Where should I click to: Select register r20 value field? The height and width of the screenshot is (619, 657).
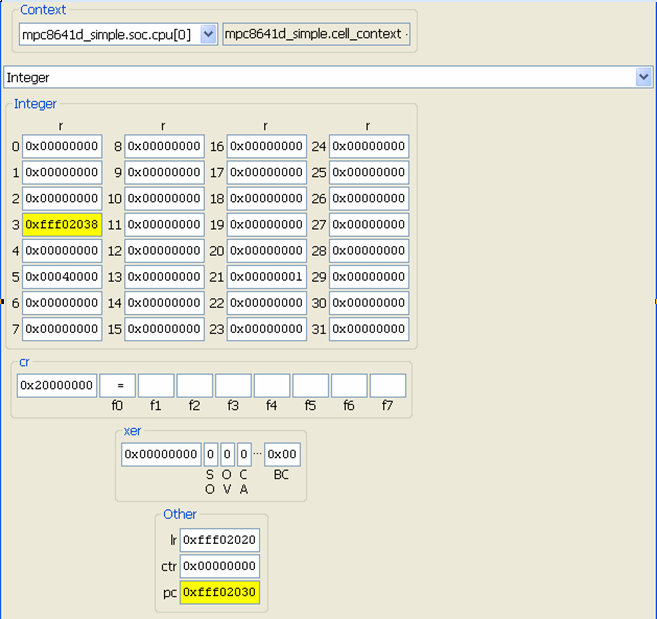[266, 251]
